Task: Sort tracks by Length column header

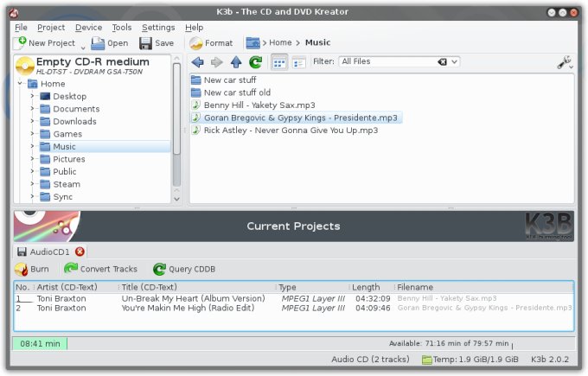Action: 371,287
